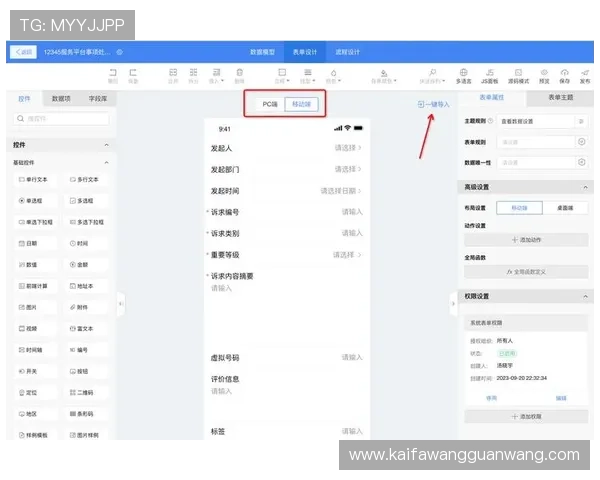The width and height of the screenshot is (600, 480).
Task: Click the gear icon beside the form title
Action: click(119, 52)
